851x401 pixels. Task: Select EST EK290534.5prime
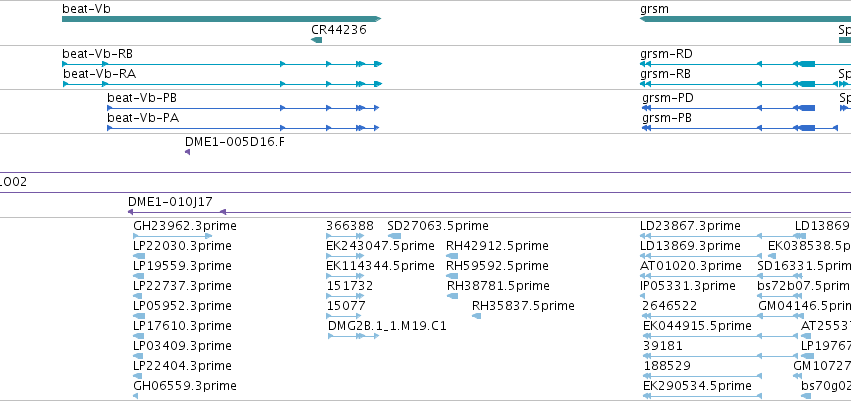point(702,396)
